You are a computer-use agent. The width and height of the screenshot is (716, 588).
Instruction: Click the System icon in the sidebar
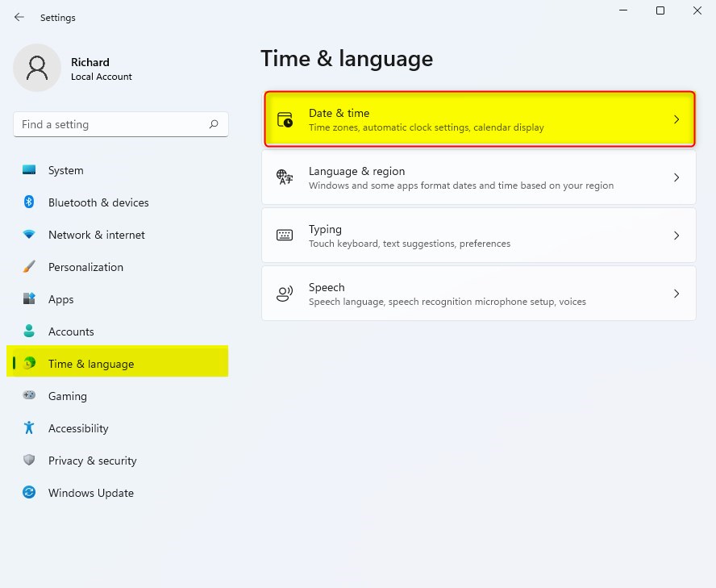(x=27, y=170)
